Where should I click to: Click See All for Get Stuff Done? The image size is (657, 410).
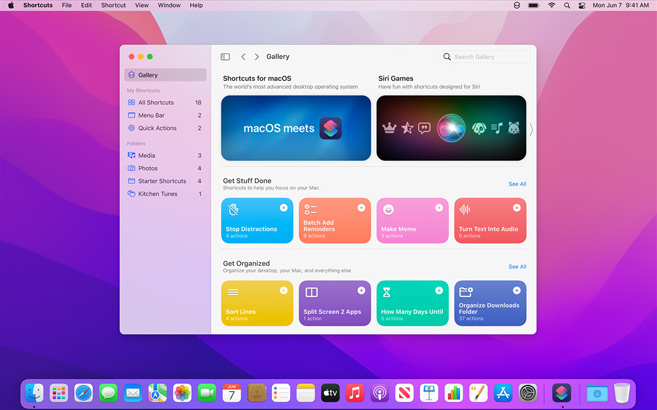[x=517, y=184]
